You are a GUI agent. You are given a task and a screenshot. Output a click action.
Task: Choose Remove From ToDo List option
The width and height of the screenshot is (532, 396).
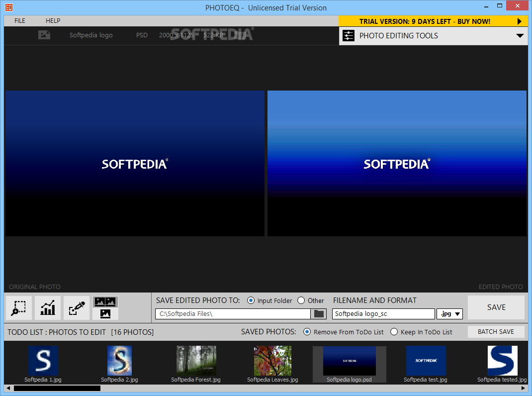point(307,332)
